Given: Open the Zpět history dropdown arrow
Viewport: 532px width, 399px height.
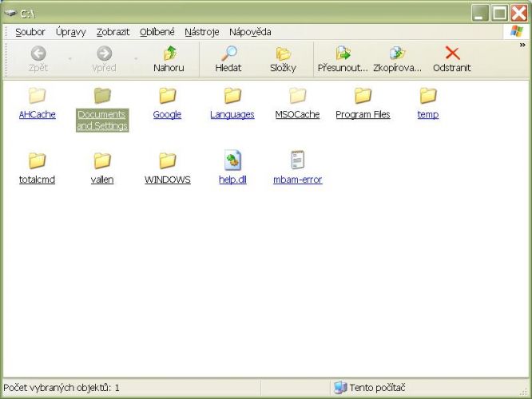Looking at the screenshot, I should click(x=70, y=58).
